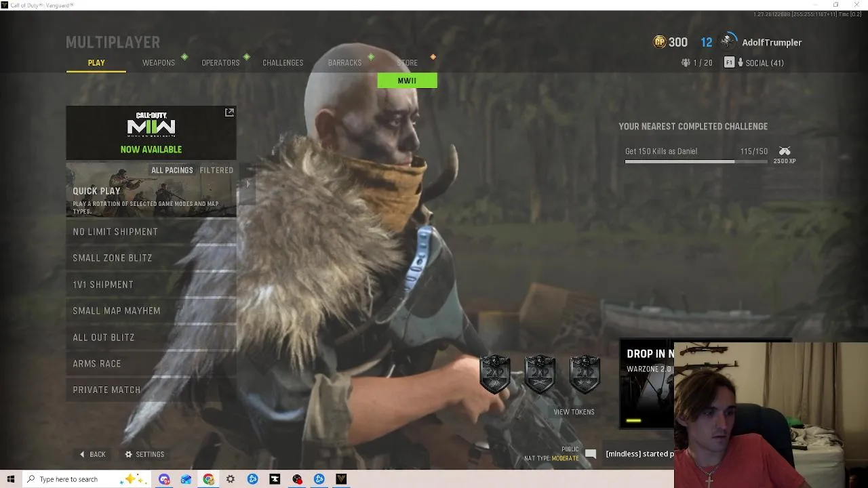Open SETTINGS at bottom left

coord(144,454)
